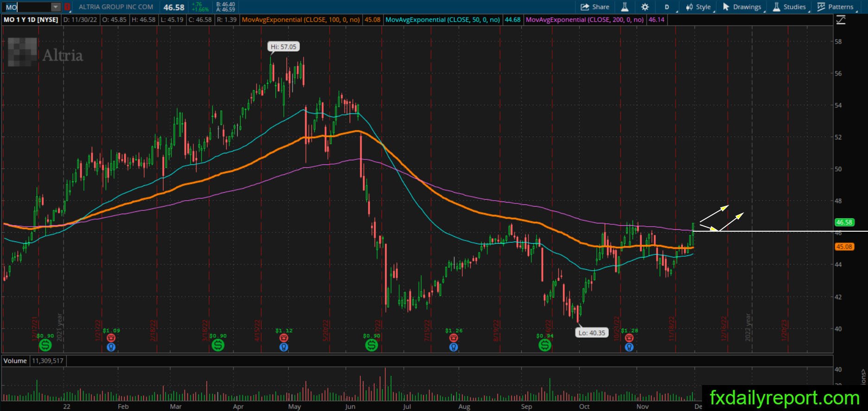Viewport: 868px width, 411px height.
Task: Click the EMA 100 value 45.08 in header
Action: click(x=372, y=20)
